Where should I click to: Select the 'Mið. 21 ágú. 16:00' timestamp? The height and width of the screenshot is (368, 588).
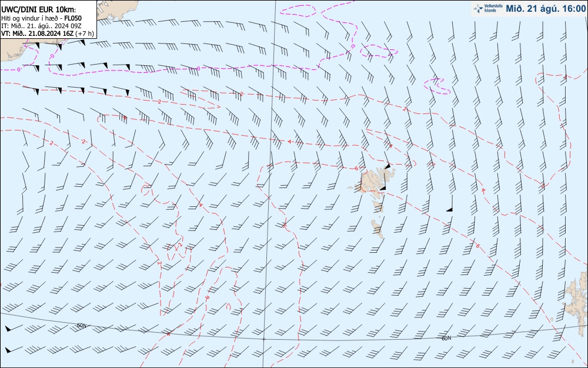pyautogui.click(x=546, y=9)
